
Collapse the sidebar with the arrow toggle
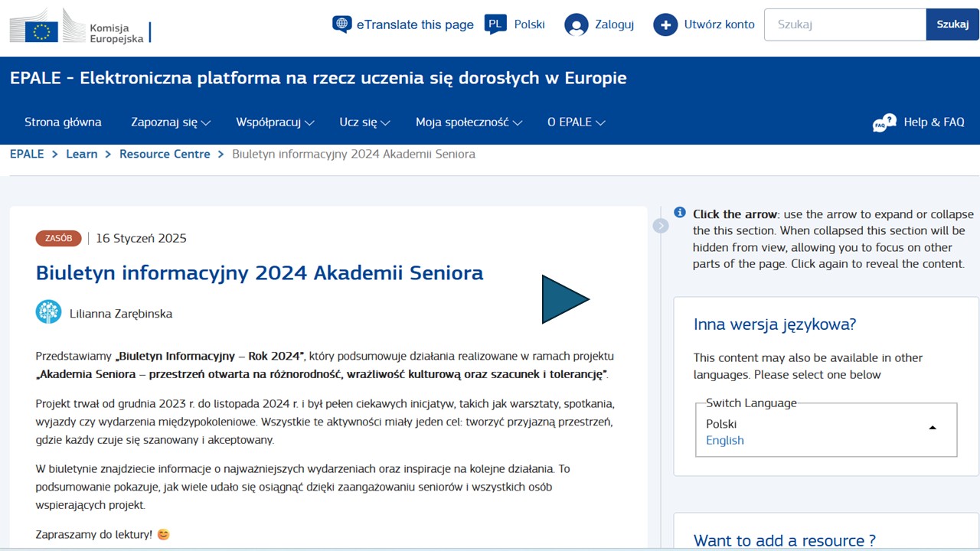click(661, 226)
